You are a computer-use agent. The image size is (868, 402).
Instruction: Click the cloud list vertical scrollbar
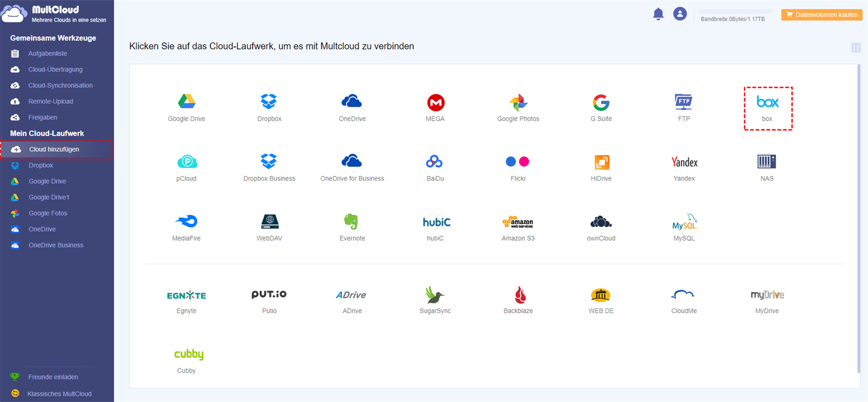click(x=859, y=218)
